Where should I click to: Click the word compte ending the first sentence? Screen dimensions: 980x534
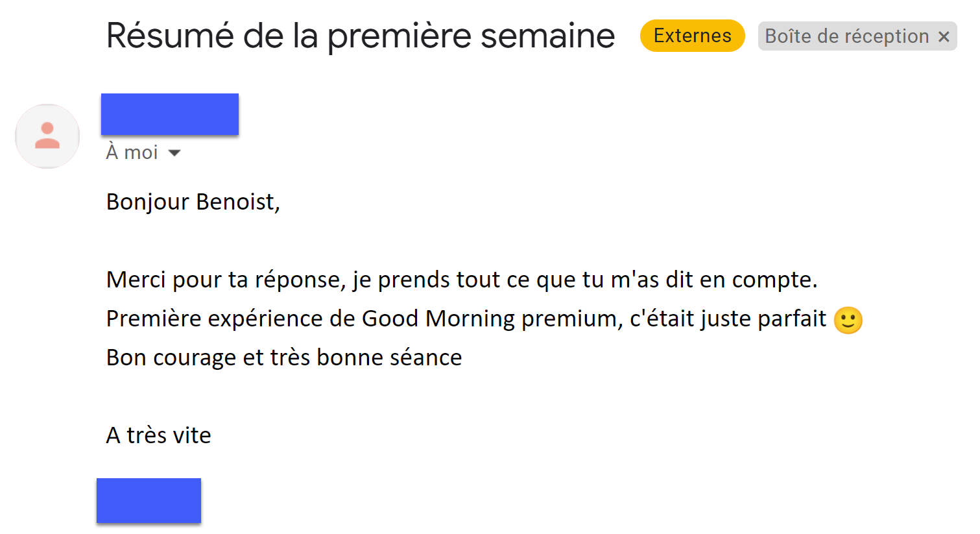[x=772, y=280]
